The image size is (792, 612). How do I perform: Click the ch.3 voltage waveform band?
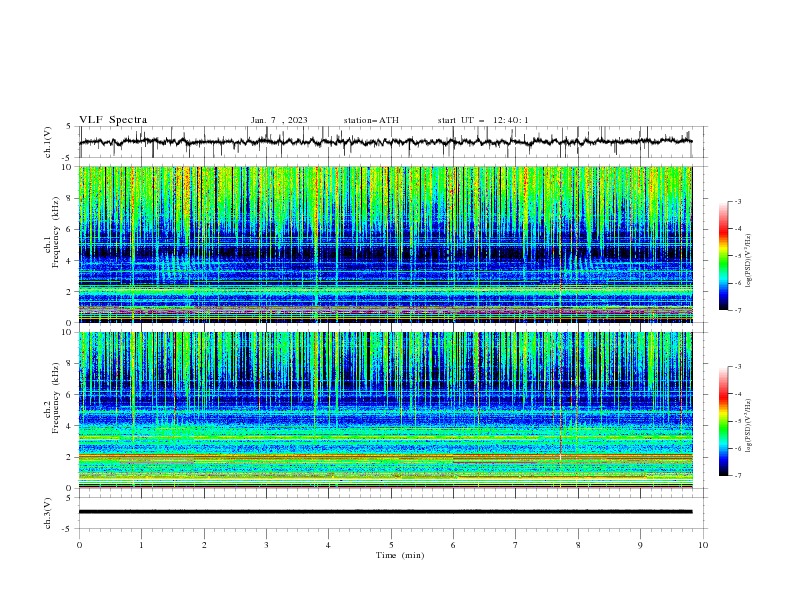385,512
